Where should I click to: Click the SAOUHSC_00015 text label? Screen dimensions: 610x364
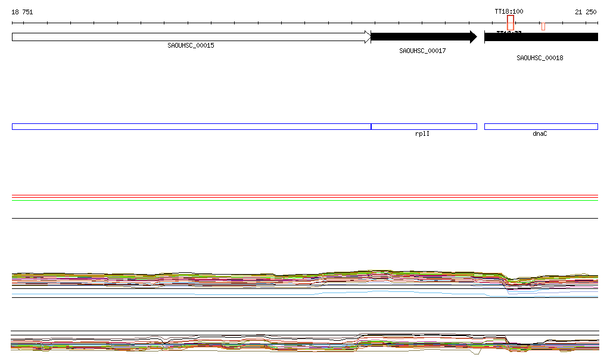click(x=191, y=45)
